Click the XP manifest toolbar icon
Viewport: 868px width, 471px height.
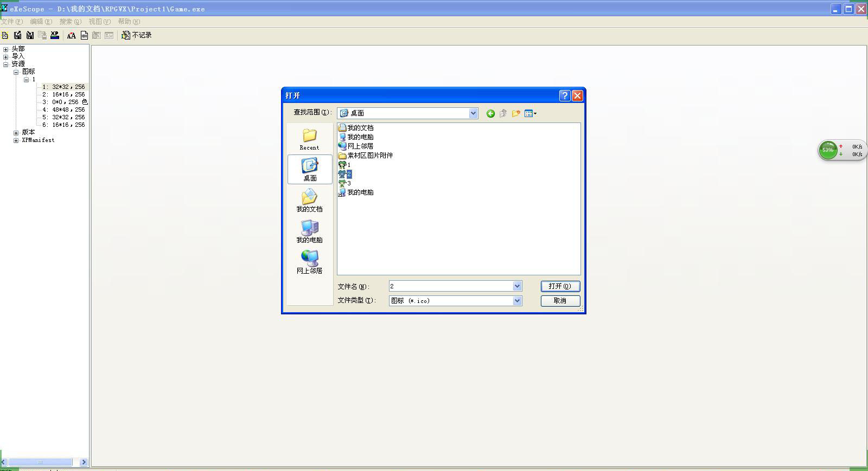point(55,35)
